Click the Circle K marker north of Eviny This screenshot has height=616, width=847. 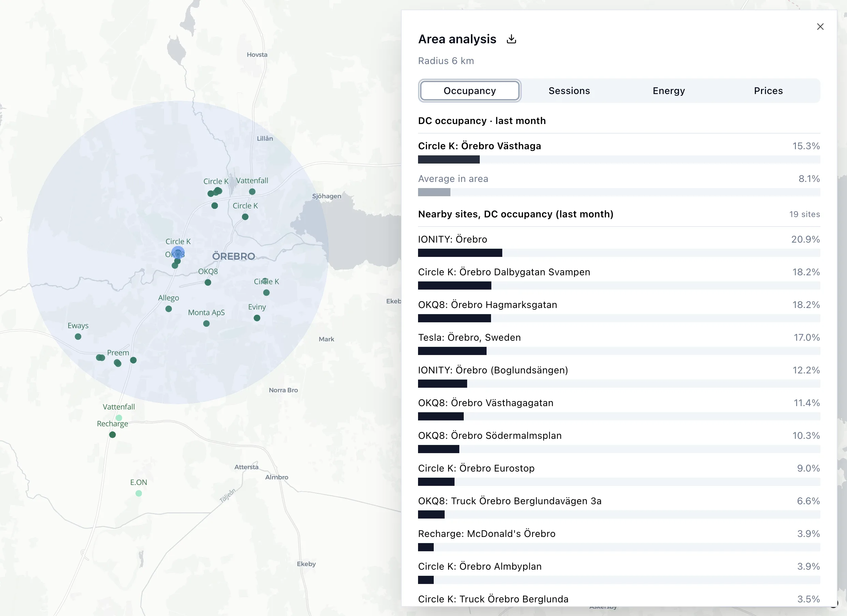click(x=266, y=293)
